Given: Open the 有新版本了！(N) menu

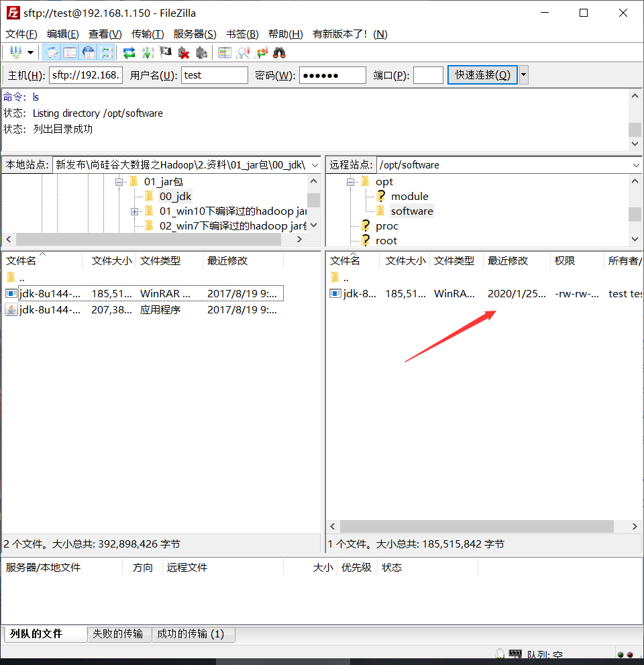Looking at the screenshot, I should [350, 34].
